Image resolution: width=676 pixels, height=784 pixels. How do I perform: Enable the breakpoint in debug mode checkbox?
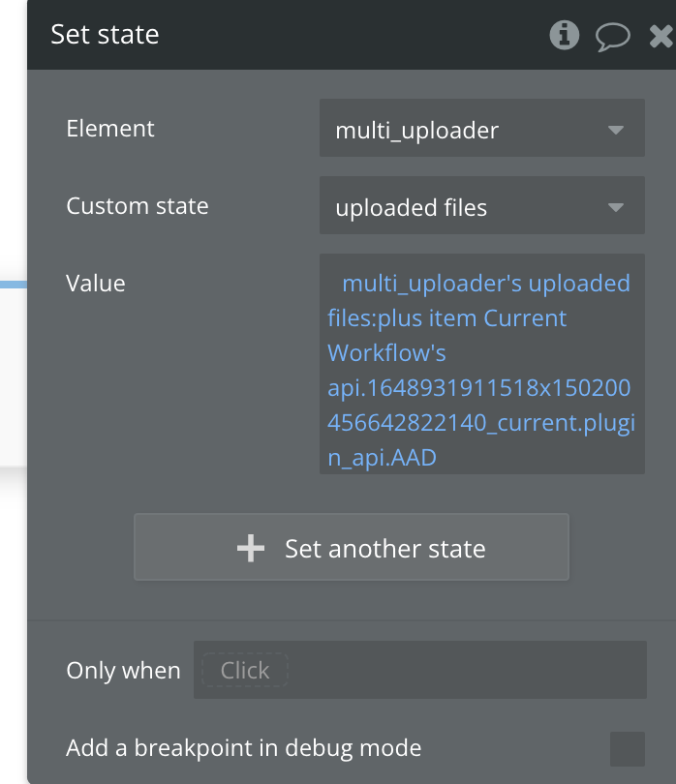[x=627, y=748]
